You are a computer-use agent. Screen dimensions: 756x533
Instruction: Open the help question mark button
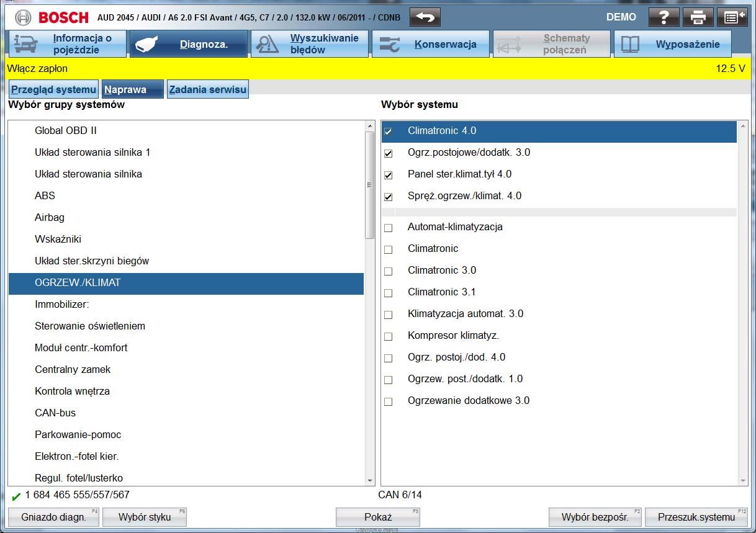coord(664,17)
